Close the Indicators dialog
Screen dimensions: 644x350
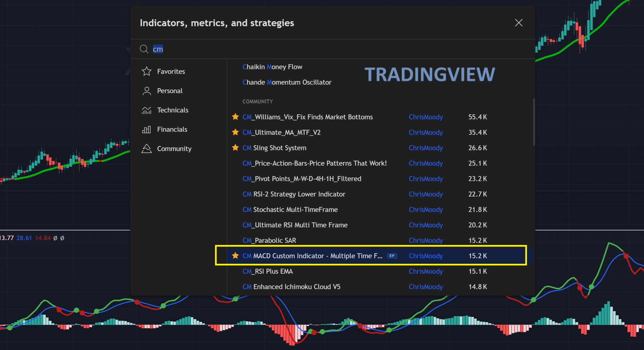(519, 23)
